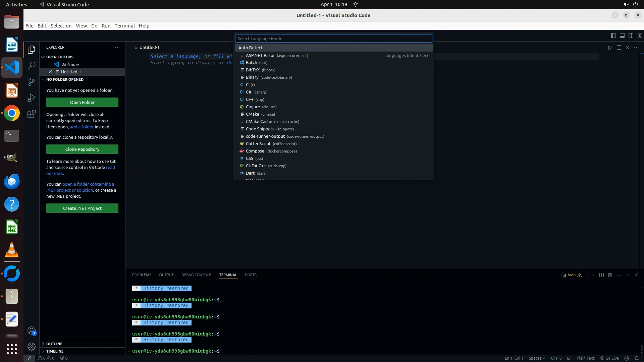Switch to the PROBLEMS panel tab
The image size is (644, 362).
tap(142, 275)
